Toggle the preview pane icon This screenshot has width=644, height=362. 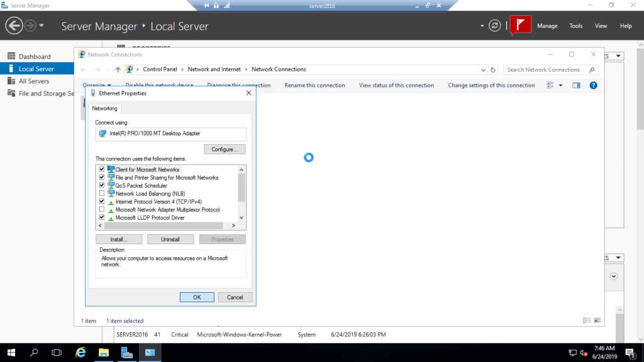[x=577, y=85]
